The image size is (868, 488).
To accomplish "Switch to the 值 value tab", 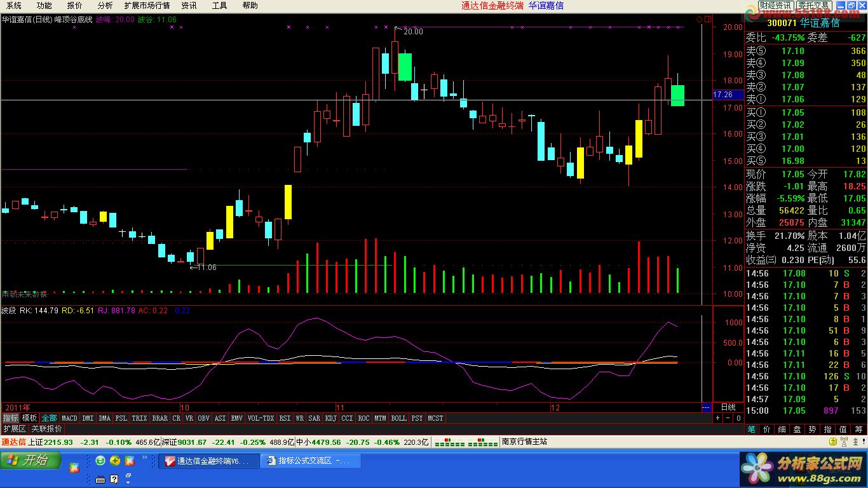I will (x=843, y=430).
